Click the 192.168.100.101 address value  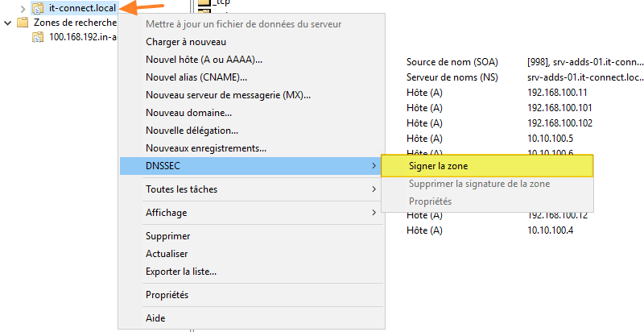(559, 108)
